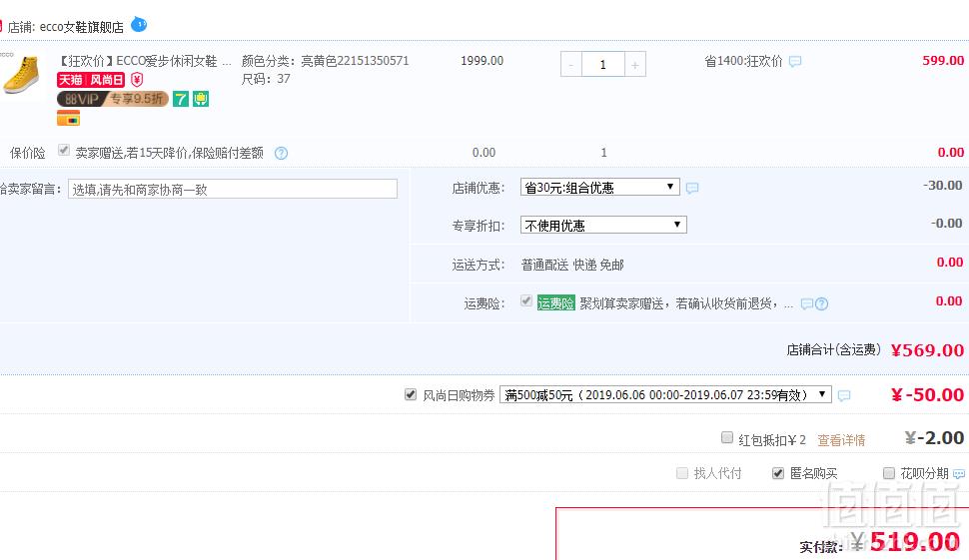Screen dimensions: 969x560
Task: Click the green 运费险 tag
Action: pyautogui.click(x=556, y=303)
